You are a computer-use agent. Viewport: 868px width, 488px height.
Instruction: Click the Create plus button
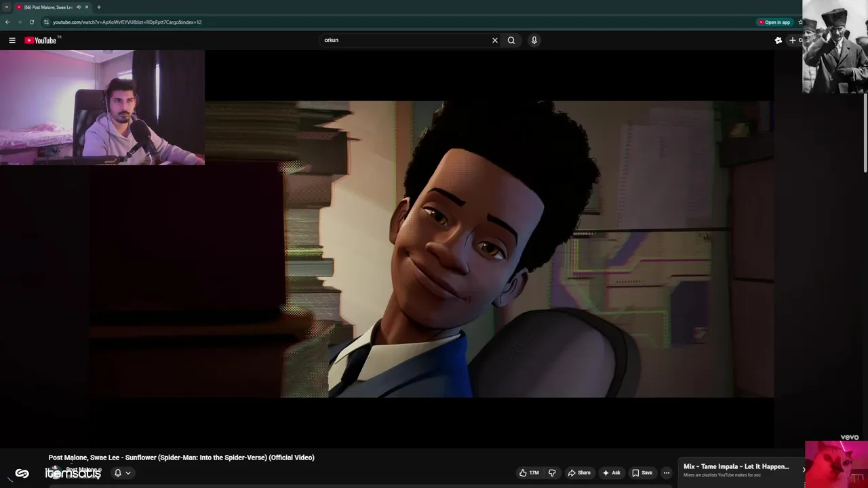click(795, 40)
